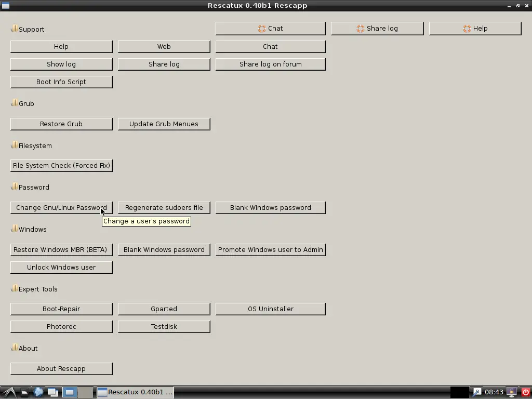Open the Web support button
Image resolution: width=532 pixels, height=399 pixels.
(164, 46)
